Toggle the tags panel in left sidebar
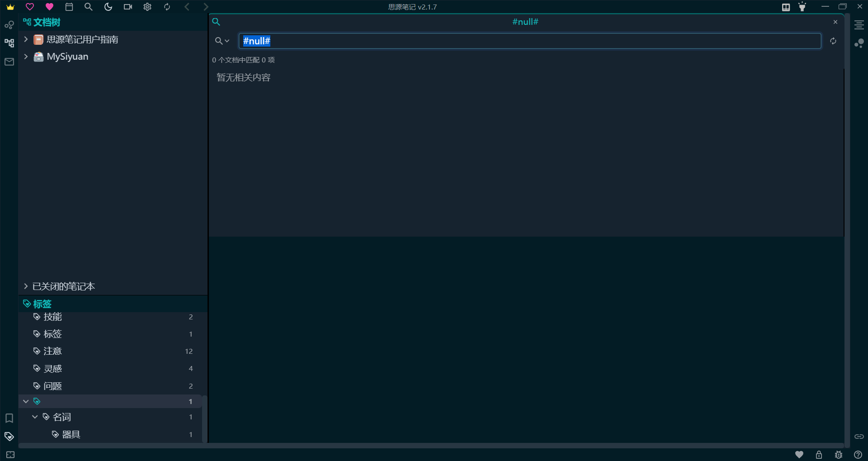Viewport: 868px width, 461px height. click(9, 437)
